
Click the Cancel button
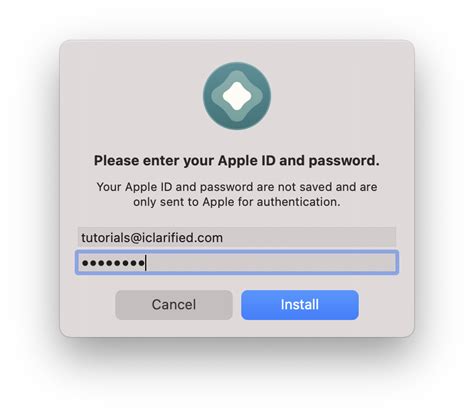point(174,305)
